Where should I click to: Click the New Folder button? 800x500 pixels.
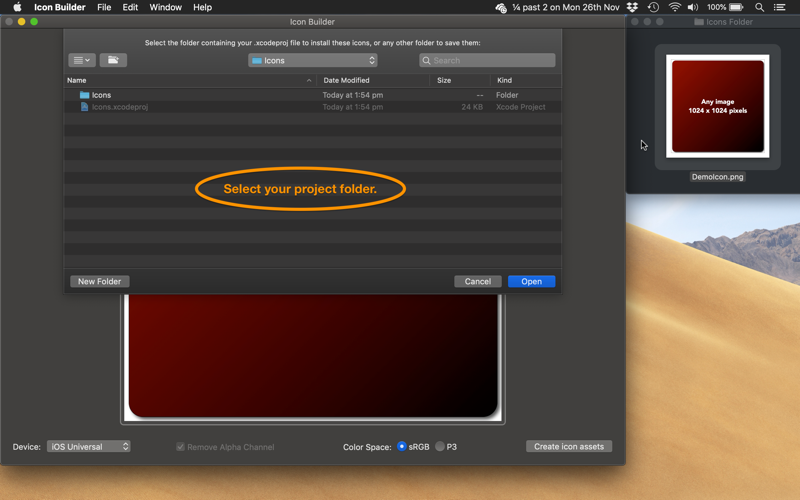(99, 281)
